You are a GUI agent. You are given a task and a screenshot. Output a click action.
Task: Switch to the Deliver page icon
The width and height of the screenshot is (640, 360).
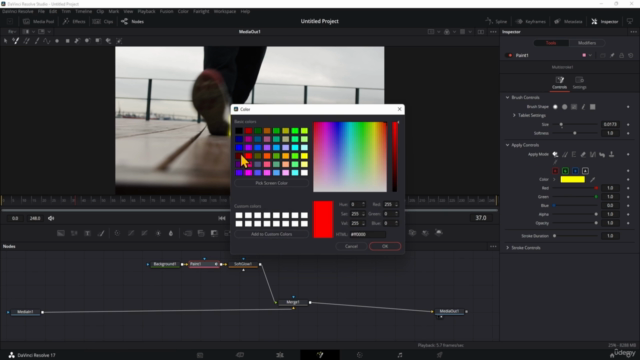[440, 355]
